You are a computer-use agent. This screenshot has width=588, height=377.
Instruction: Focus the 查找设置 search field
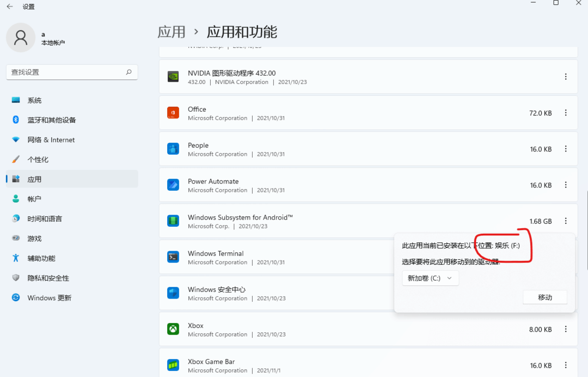tap(72, 72)
